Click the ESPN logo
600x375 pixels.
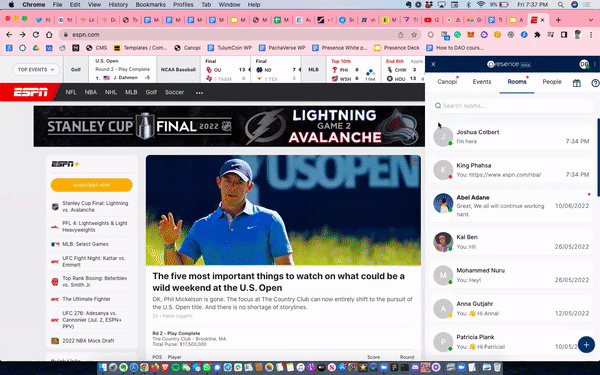[x=31, y=92]
